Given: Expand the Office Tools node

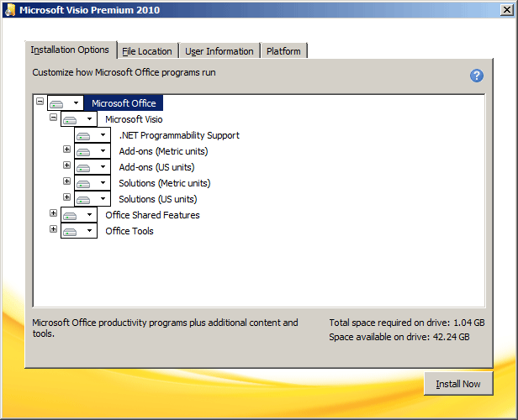Looking at the screenshot, I should click(x=53, y=228).
